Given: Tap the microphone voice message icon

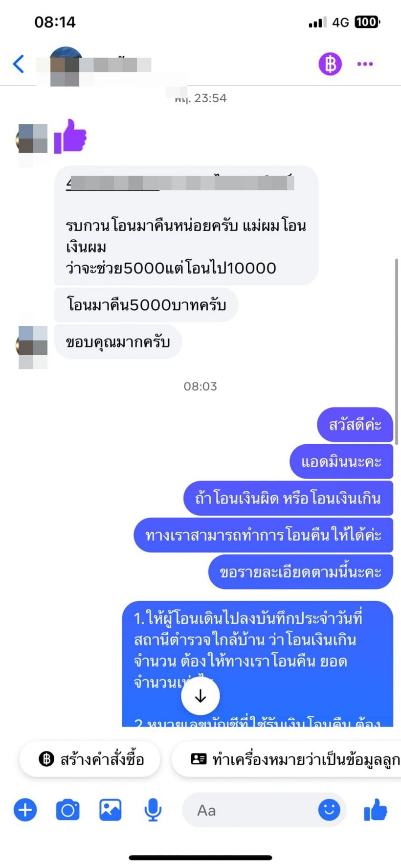Looking at the screenshot, I should (x=153, y=810).
